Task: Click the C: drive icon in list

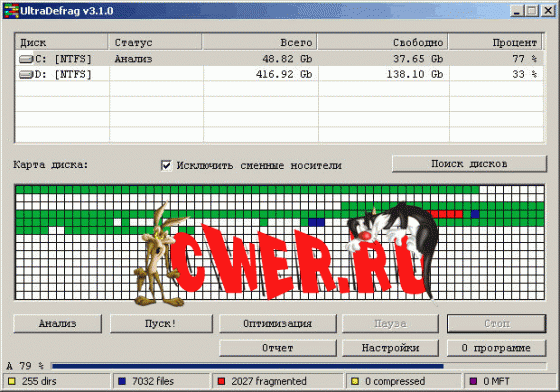Action: coord(26,59)
